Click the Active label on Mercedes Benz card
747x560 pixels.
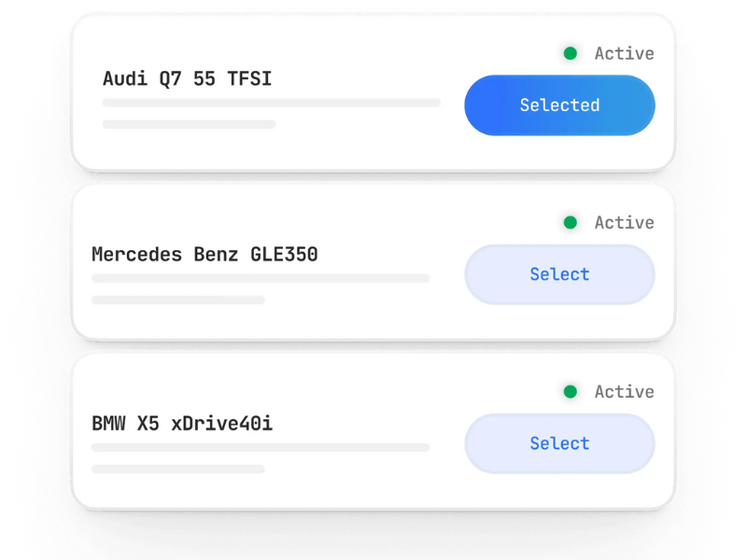click(x=624, y=223)
